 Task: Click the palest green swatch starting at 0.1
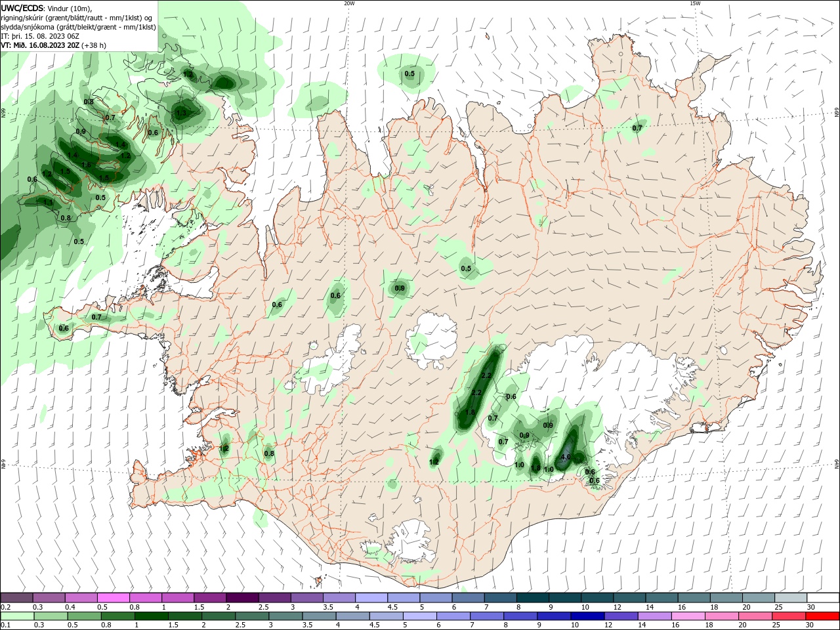(x=18, y=616)
